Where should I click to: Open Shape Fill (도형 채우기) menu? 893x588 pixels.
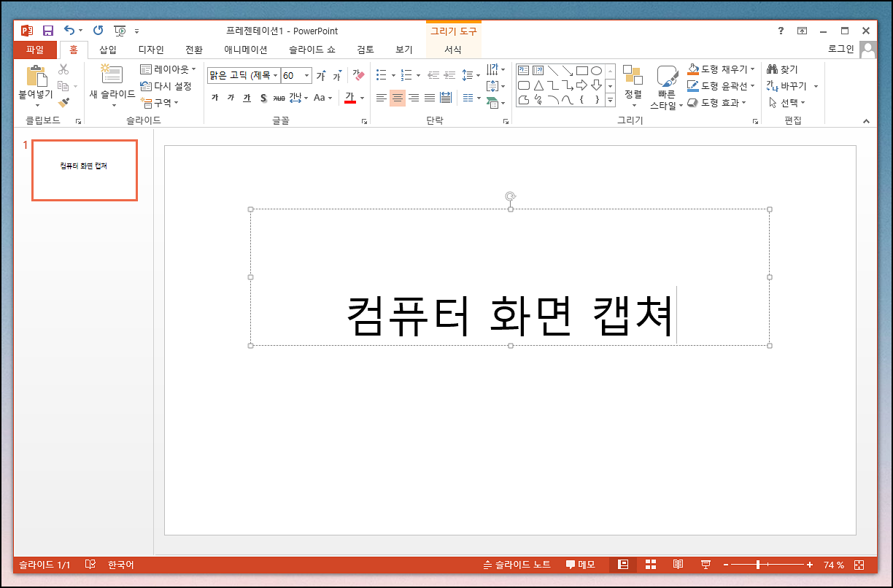(x=722, y=69)
